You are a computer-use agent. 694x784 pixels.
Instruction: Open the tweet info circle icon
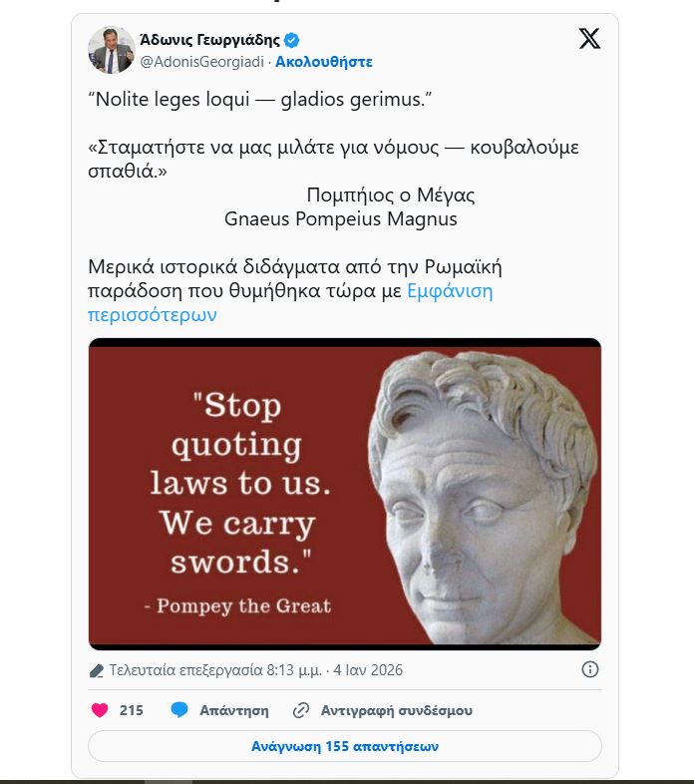tap(590, 669)
